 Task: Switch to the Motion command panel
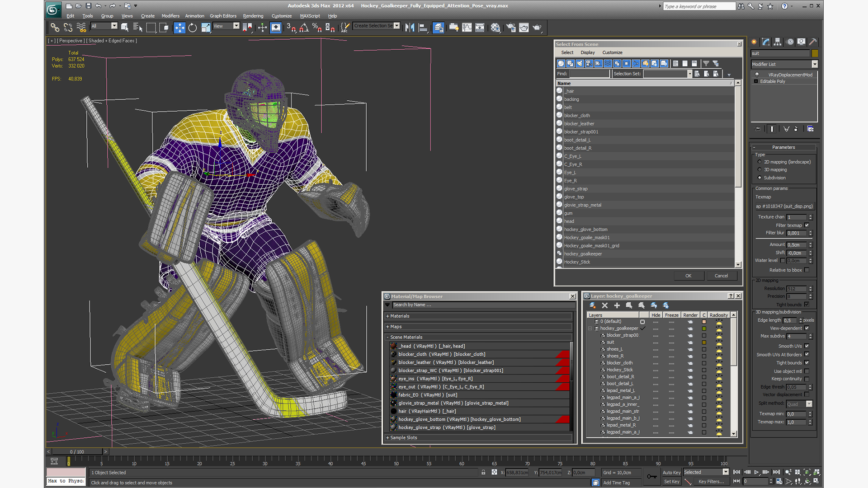(790, 42)
